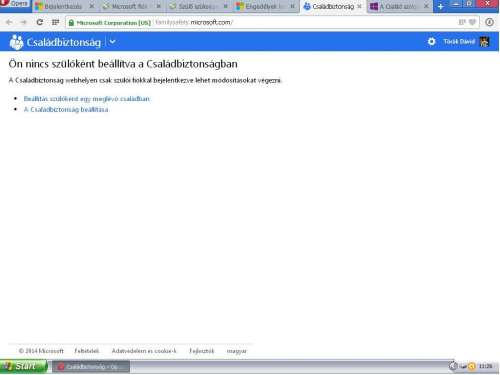Viewport: 500px width, 375px height.
Task: Close the last purple-icon tab
Action: pyautogui.click(x=426, y=6)
